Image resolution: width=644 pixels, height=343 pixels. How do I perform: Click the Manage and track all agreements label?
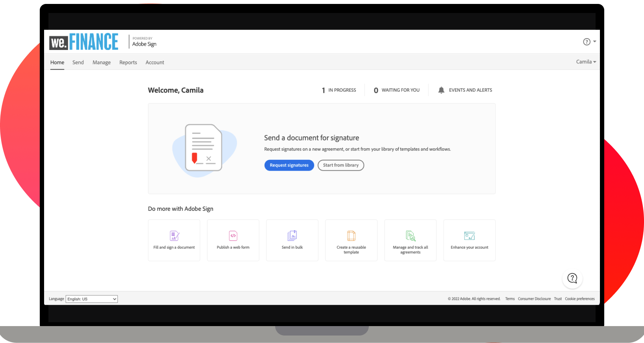[x=411, y=250]
